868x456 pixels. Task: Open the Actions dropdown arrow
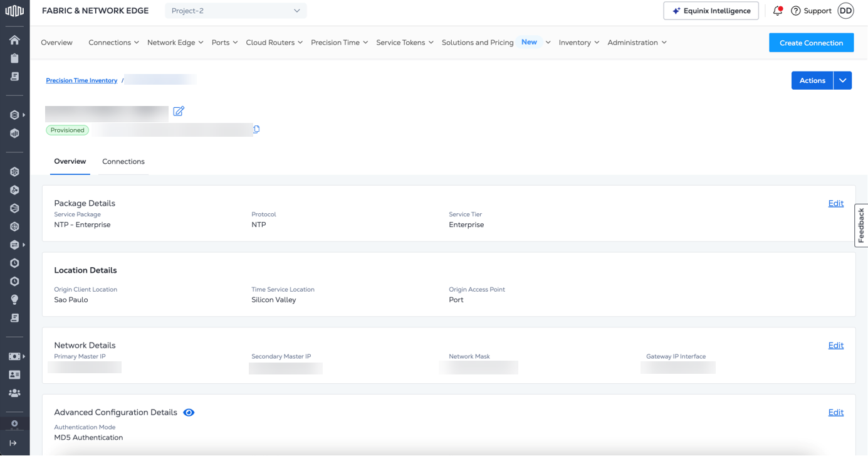[843, 80]
